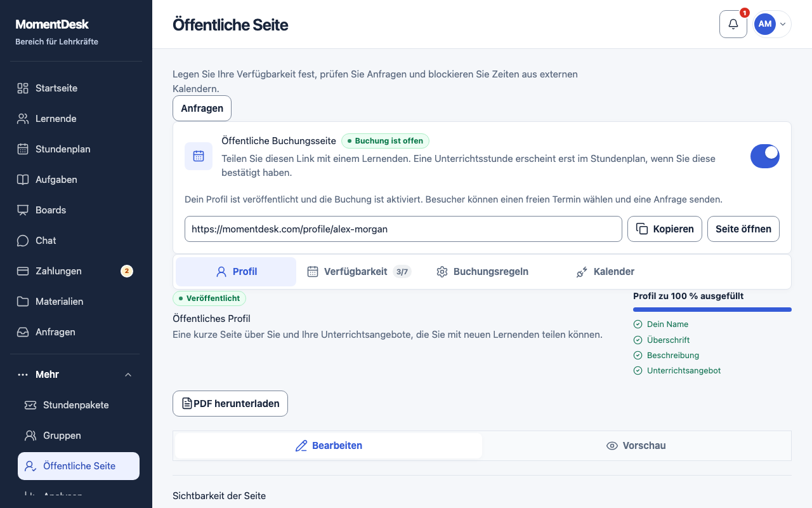Screen dimensions: 812x508
Task: Click the Startseite dashboard icon
Action: tap(23, 88)
